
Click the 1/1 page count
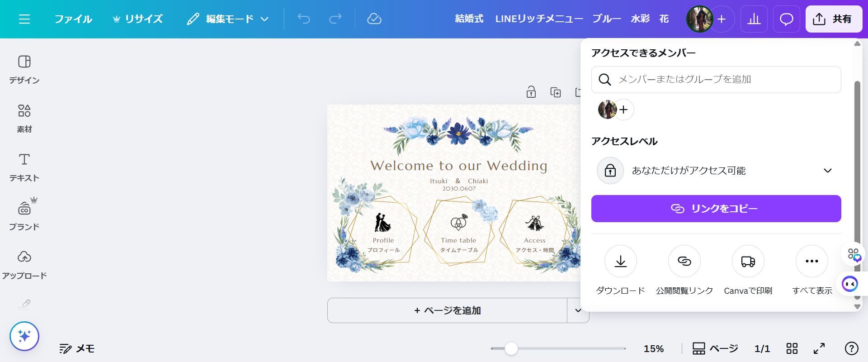762,348
